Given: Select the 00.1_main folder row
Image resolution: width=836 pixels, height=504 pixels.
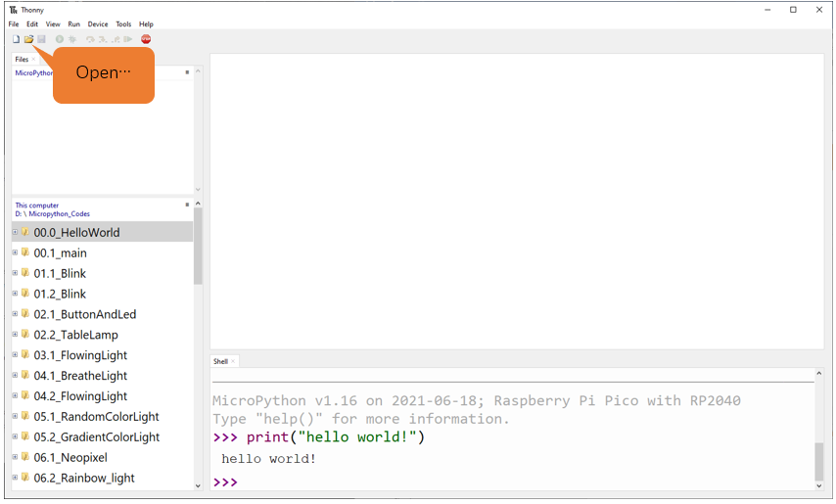Looking at the screenshot, I should [x=103, y=252].
